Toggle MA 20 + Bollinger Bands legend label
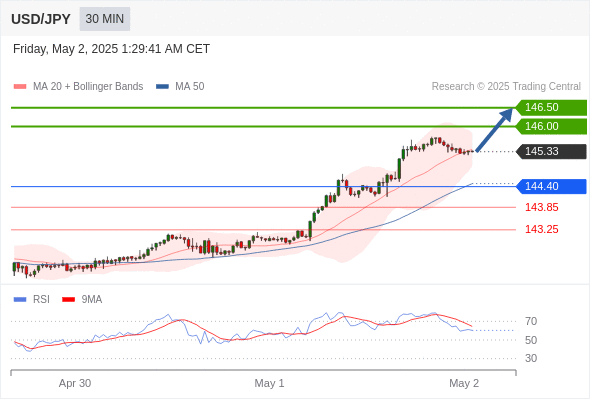Image resolution: width=590 pixels, height=400 pixels. [x=88, y=87]
